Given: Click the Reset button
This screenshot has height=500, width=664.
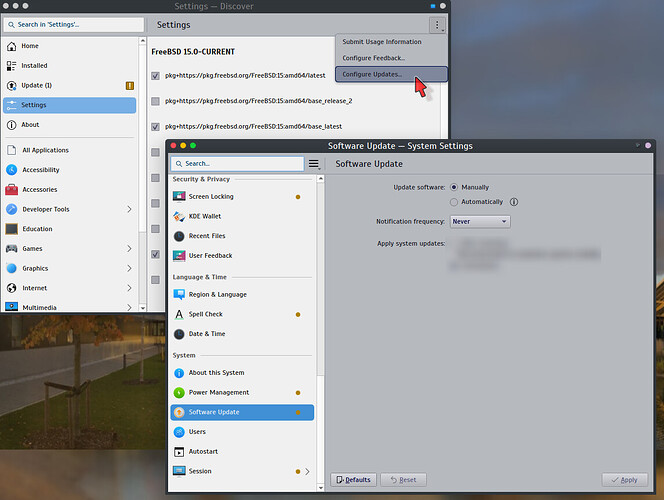Looking at the screenshot, I should [403, 480].
